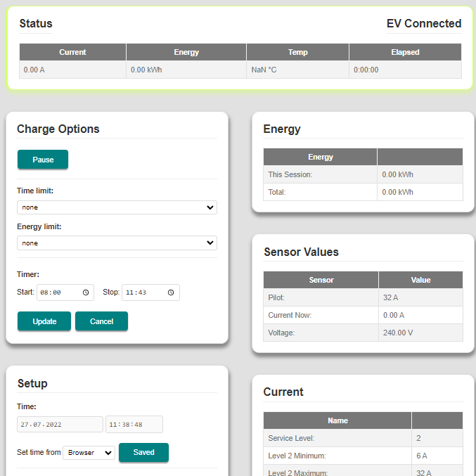
Task: Click the 6 A Level 2 Minimum value
Action: pos(422,456)
